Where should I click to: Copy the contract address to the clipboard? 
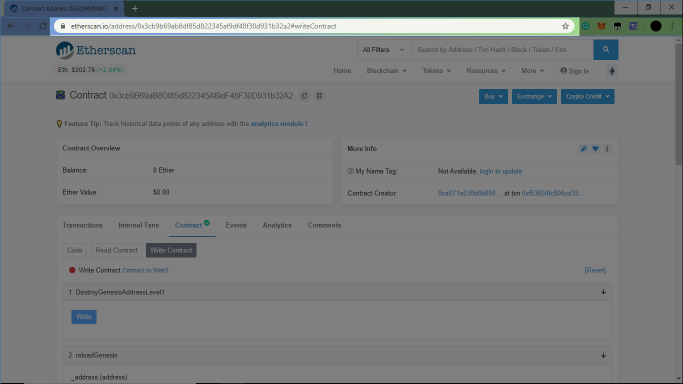pyautogui.click(x=304, y=96)
